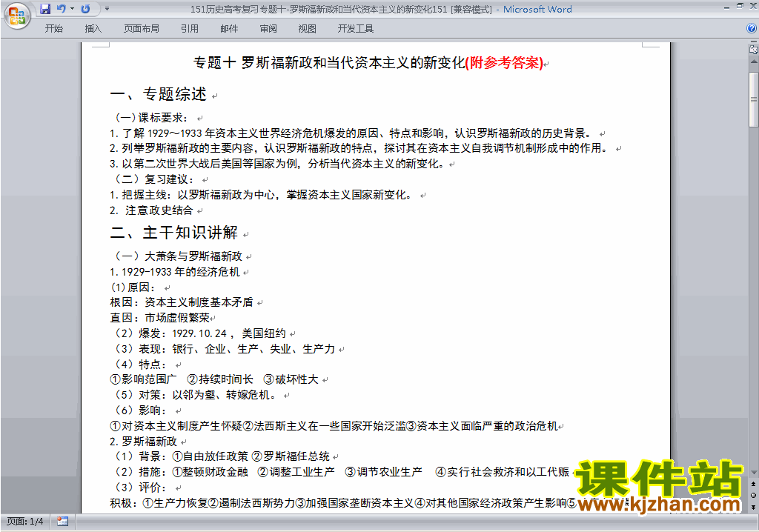Viewport: 759px width, 532px height.
Task: Click the text ②持续时间长
Action: coord(220,379)
